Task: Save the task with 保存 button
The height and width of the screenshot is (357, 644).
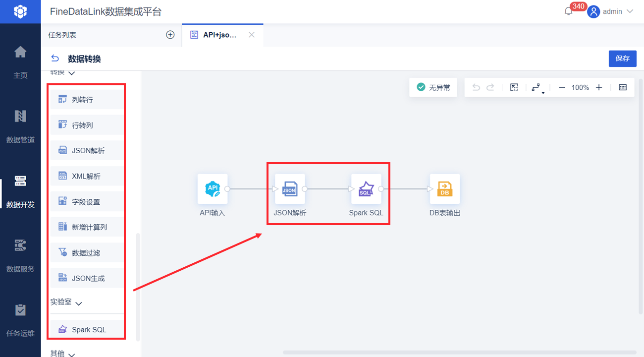Action: [623, 59]
